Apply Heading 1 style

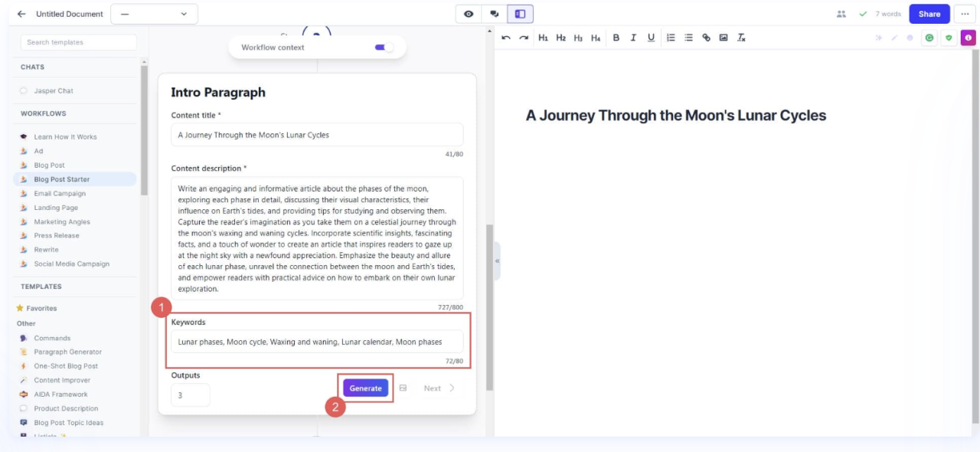543,37
